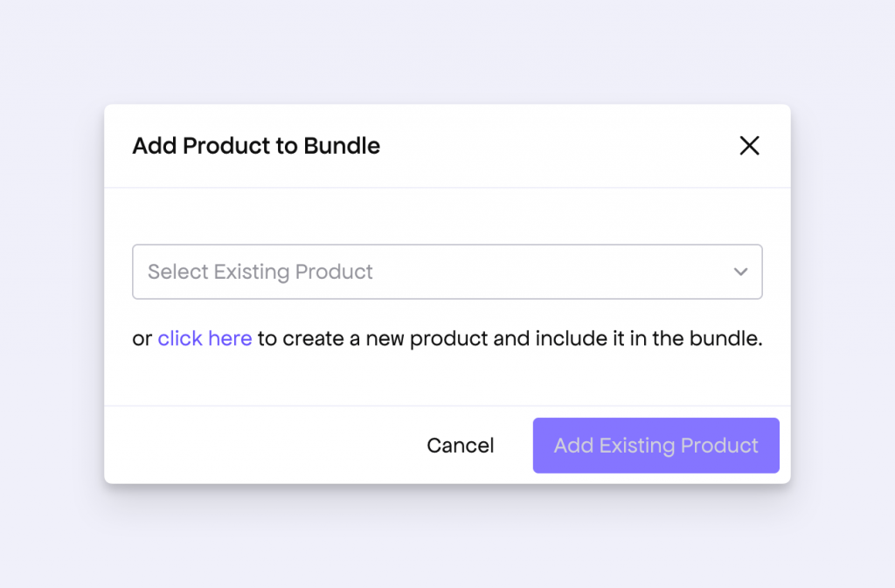895x588 pixels.
Task: Click 'click here' to create a new product
Action: pos(205,338)
